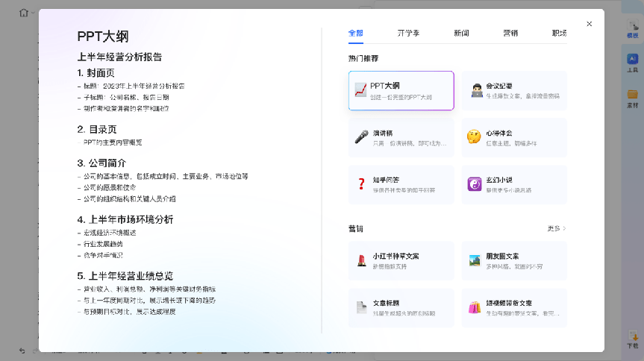Choose the 演讲稿 microphone template

pyautogui.click(x=401, y=137)
